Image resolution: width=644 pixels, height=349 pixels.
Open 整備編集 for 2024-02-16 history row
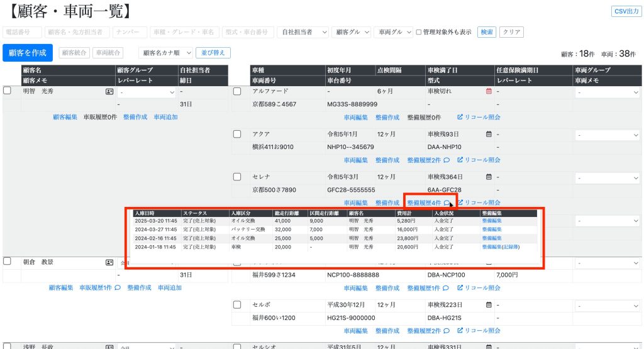[x=492, y=238]
